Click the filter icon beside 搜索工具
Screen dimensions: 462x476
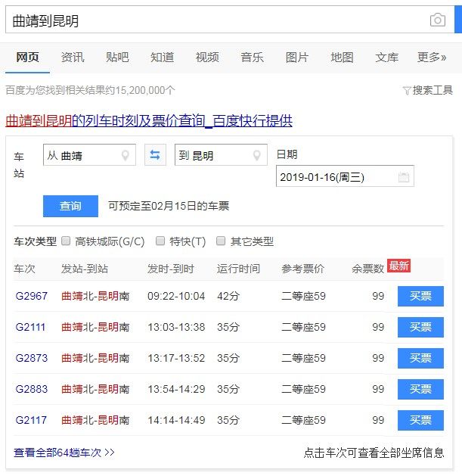pos(407,91)
